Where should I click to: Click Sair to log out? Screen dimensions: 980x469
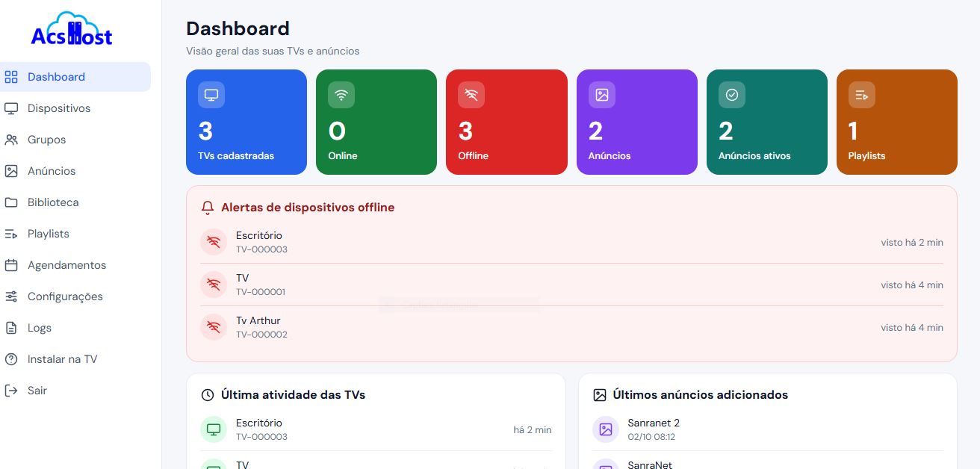(75, 391)
